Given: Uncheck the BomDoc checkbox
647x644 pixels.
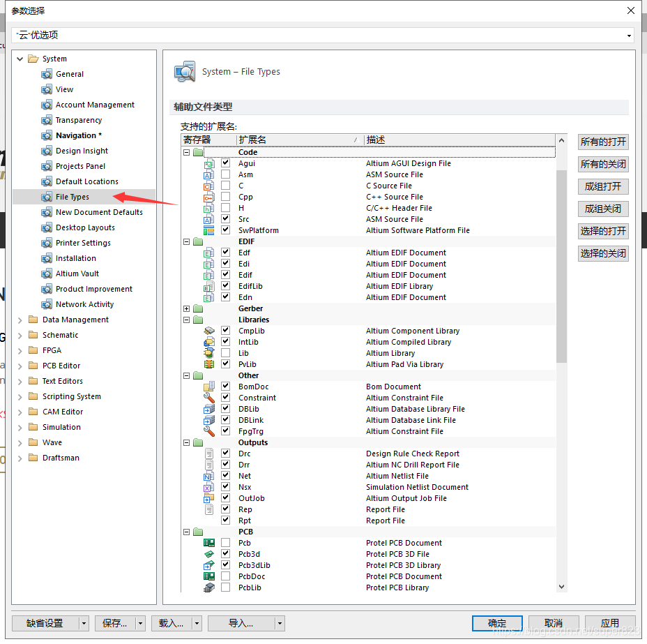Looking at the screenshot, I should (225, 387).
